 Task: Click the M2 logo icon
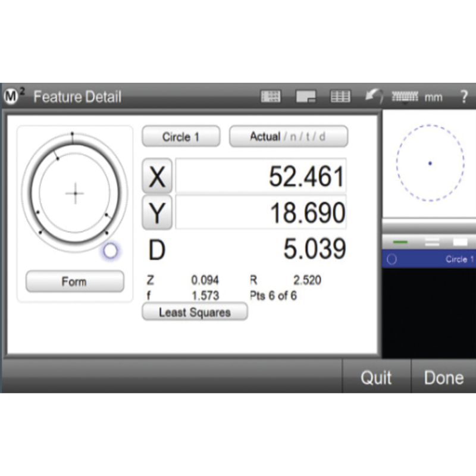point(14,97)
